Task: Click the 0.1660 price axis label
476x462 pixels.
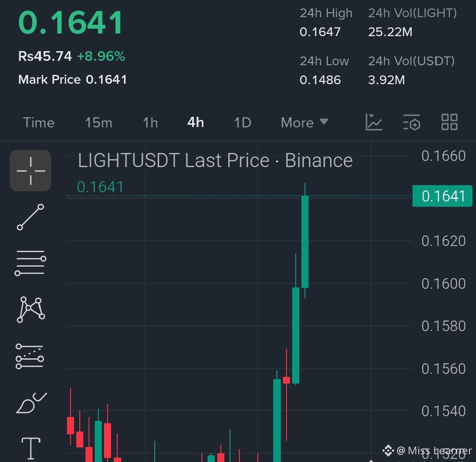Action: coord(443,156)
